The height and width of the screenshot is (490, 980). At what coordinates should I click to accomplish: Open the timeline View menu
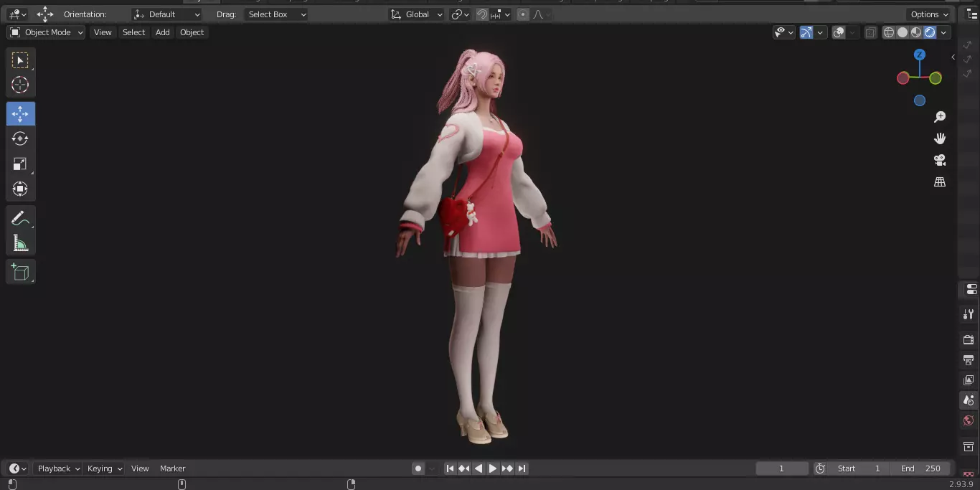pos(140,468)
